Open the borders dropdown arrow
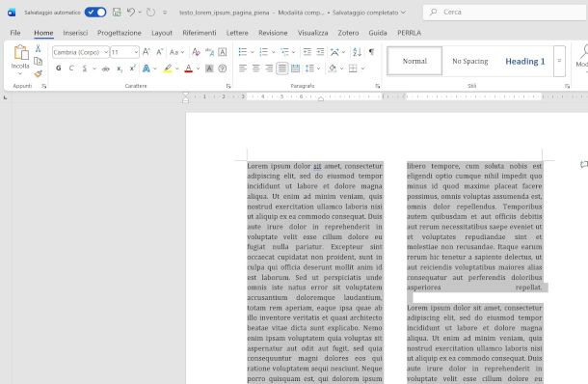 (362, 69)
